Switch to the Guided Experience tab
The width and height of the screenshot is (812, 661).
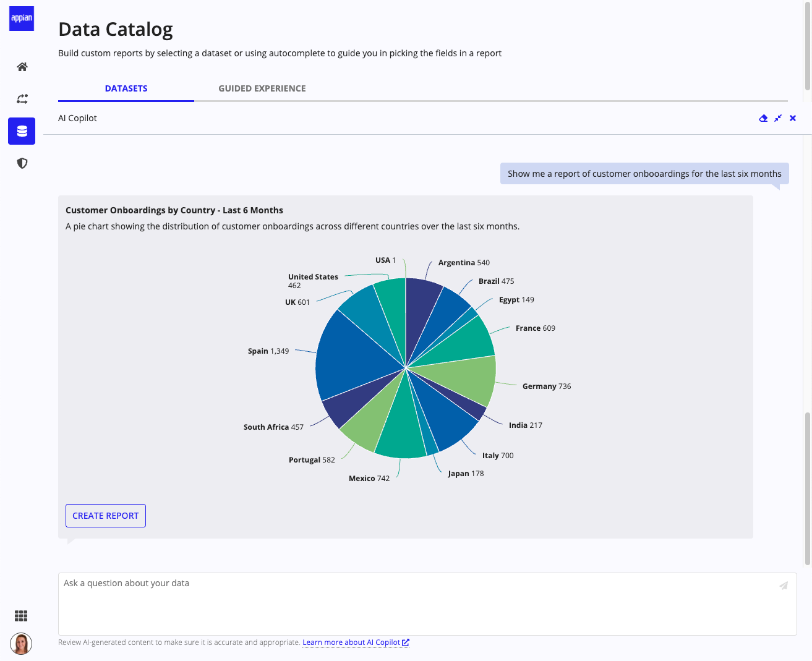(262, 88)
